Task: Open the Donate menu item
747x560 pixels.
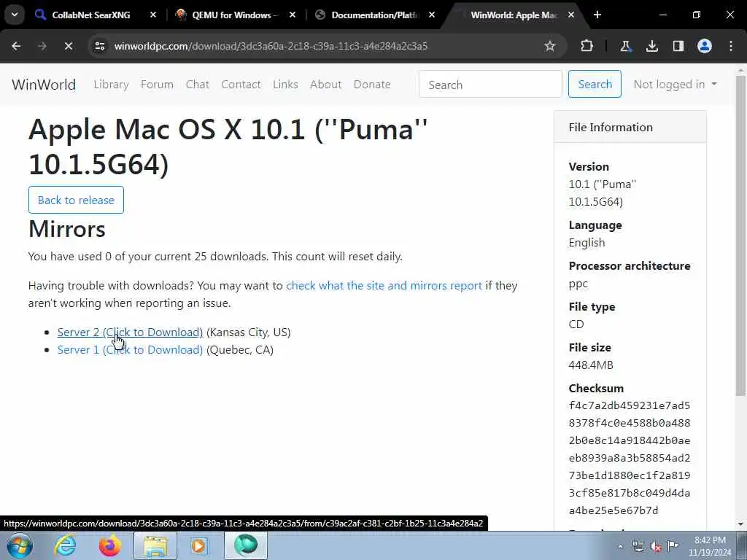Action: point(372,85)
